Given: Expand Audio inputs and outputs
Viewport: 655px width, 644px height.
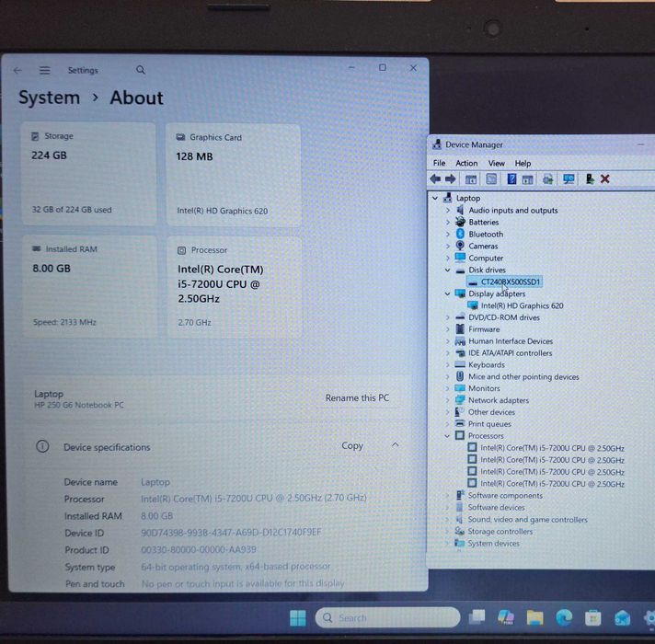Looking at the screenshot, I should click(x=448, y=210).
